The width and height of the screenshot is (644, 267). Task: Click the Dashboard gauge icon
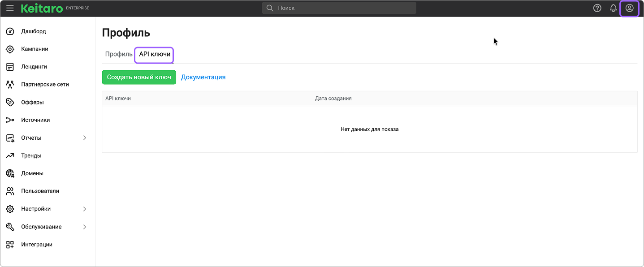(10, 31)
